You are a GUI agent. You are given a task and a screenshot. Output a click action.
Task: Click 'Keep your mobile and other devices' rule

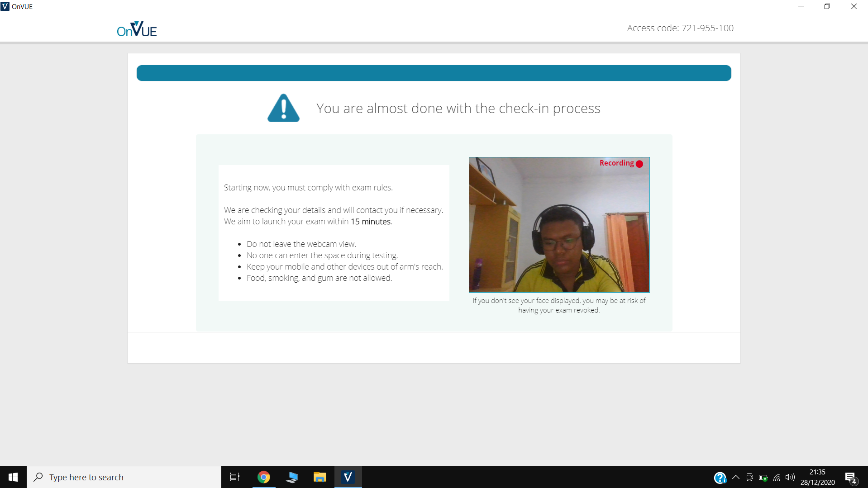pyautogui.click(x=345, y=267)
